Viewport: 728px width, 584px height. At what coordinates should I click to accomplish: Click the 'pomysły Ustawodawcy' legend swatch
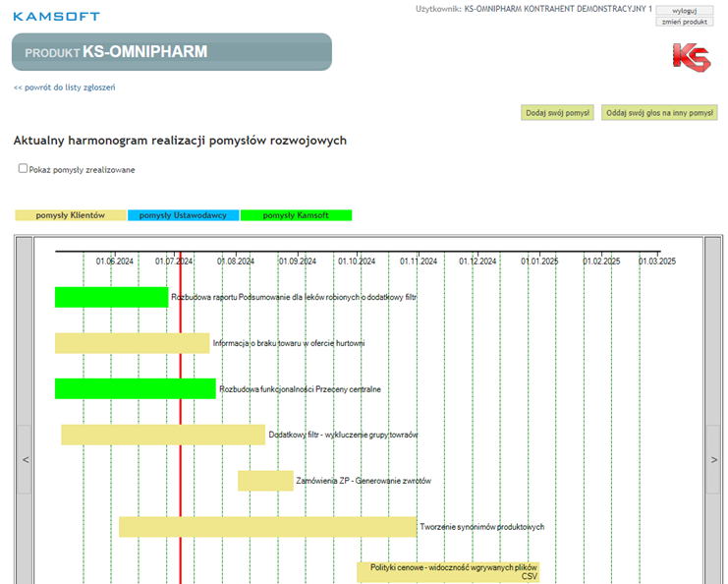pyautogui.click(x=184, y=215)
